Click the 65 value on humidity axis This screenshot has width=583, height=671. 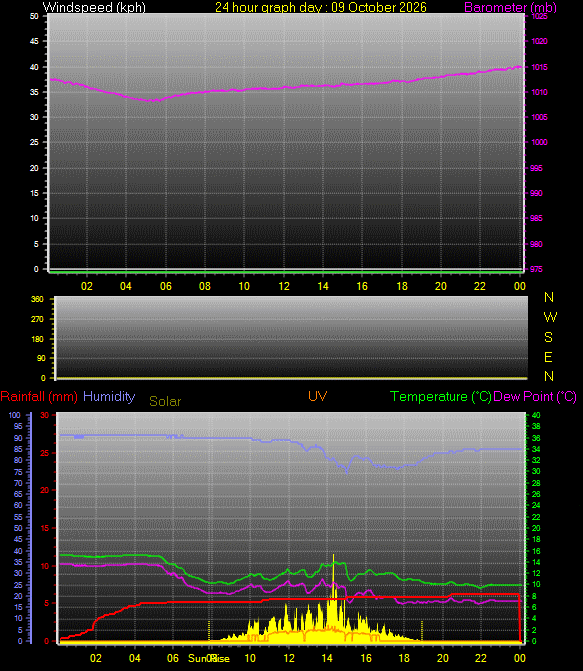tap(18, 494)
